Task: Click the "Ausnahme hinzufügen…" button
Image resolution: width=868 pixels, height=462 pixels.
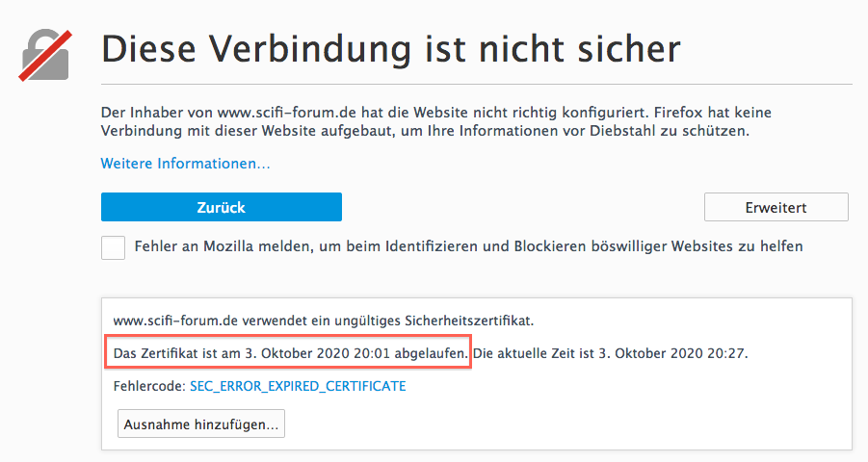Action: (201, 423)
